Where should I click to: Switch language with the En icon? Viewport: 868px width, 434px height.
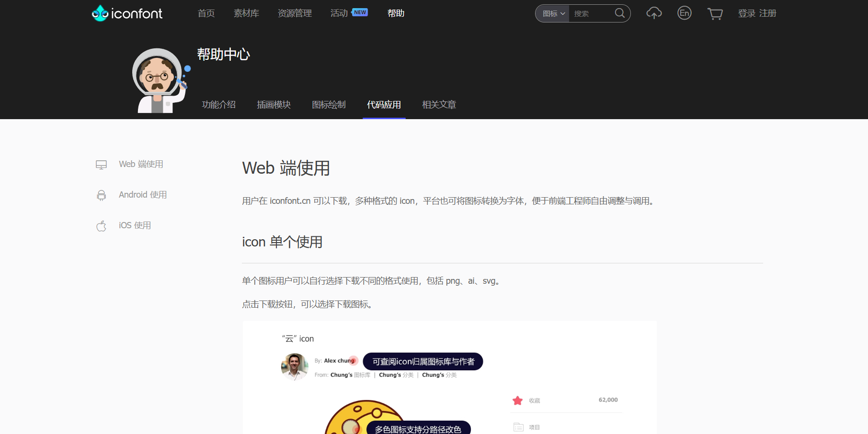pyautogui.click(x=685, y=13)
